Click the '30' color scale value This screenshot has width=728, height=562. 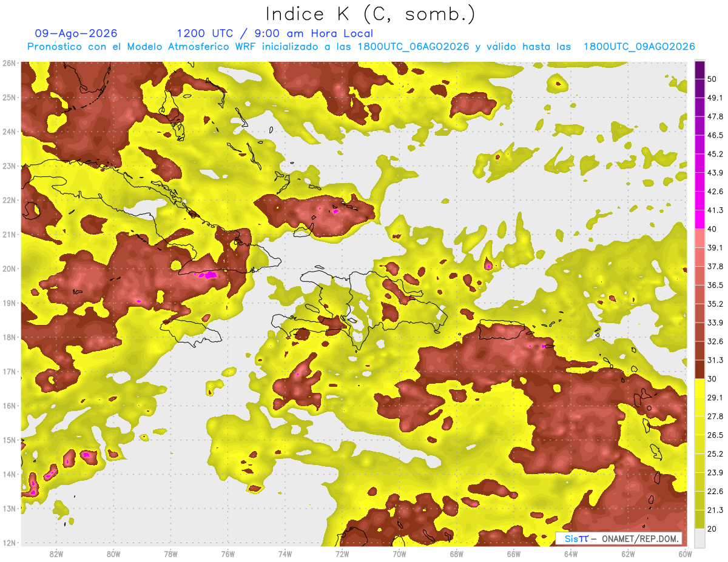712,379
